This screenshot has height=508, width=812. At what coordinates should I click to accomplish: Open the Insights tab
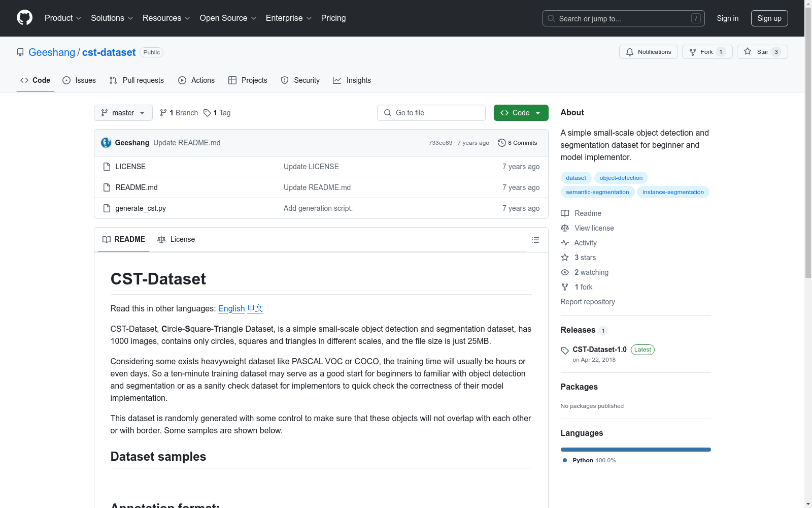[x=352, y=80]
